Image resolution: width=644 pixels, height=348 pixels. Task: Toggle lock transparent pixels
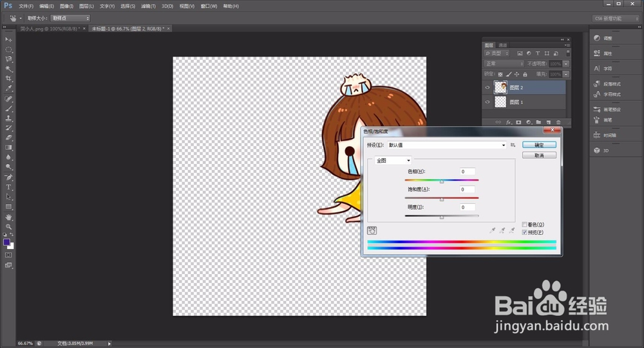pyautogui.click(x=500, y=74)
